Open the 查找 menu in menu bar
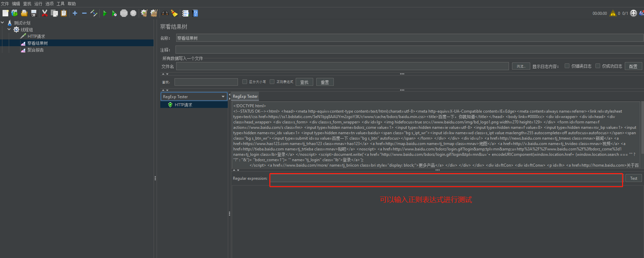 [x=27, y=4]
